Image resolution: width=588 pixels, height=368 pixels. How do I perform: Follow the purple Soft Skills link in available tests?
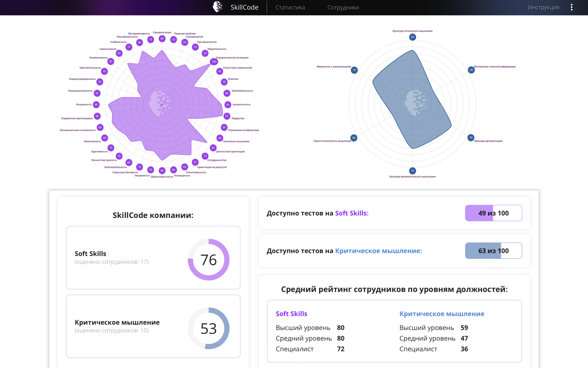[352, 213]
